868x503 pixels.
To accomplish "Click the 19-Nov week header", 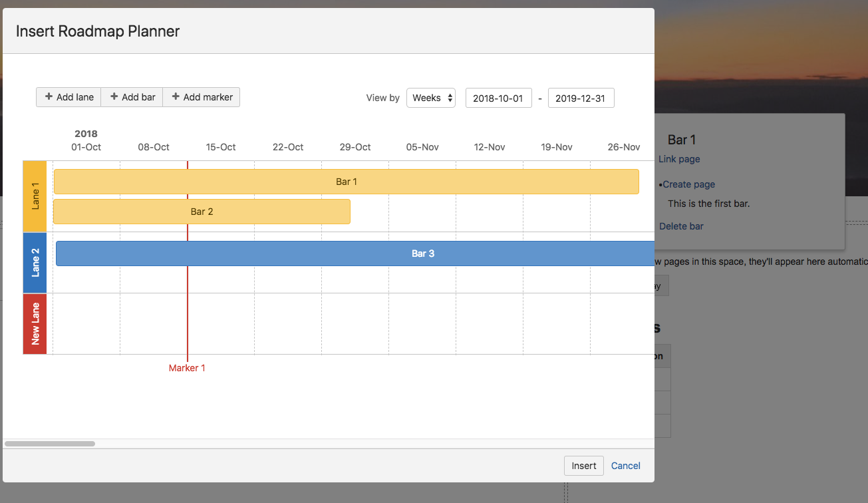I will click(x=557, y=147).
